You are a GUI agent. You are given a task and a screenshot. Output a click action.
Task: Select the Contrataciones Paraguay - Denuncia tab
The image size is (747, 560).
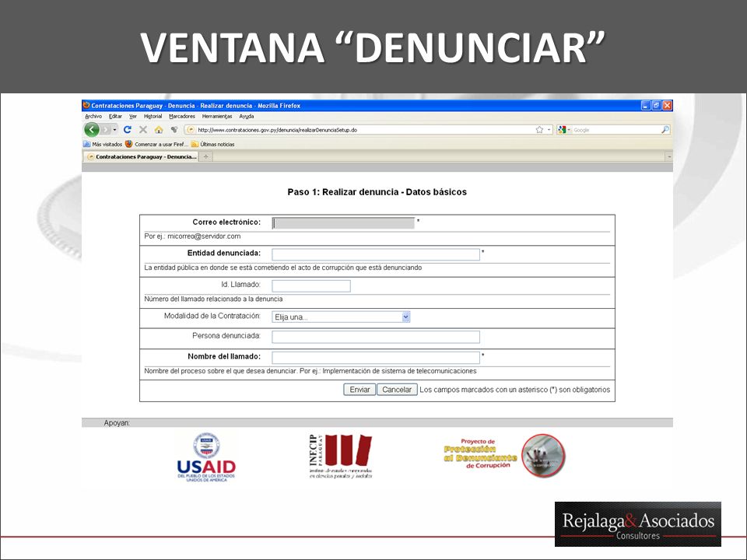coord(141,156)
